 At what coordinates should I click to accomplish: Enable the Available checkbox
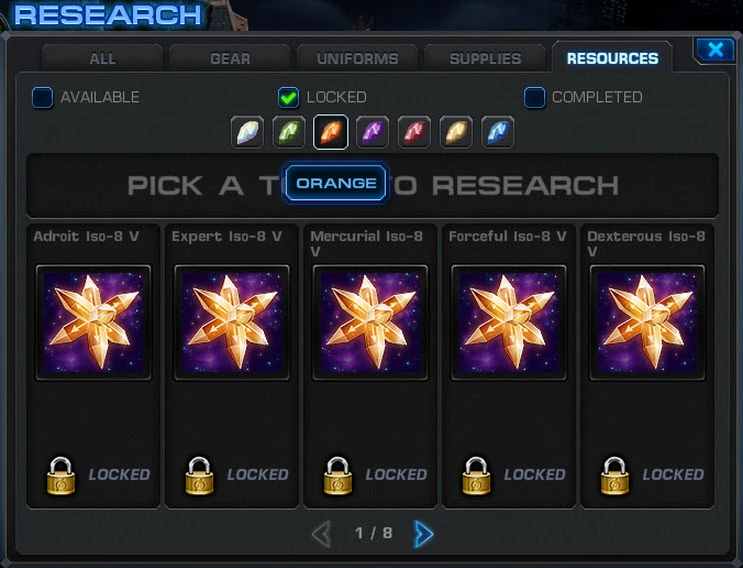(43, 98)
